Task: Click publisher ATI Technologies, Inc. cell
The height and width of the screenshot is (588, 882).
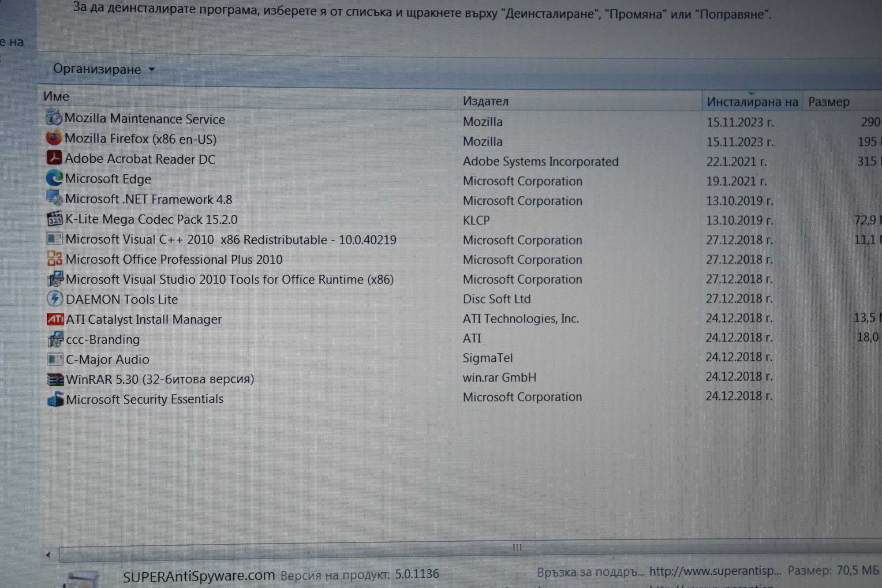Action: (521, 318)
